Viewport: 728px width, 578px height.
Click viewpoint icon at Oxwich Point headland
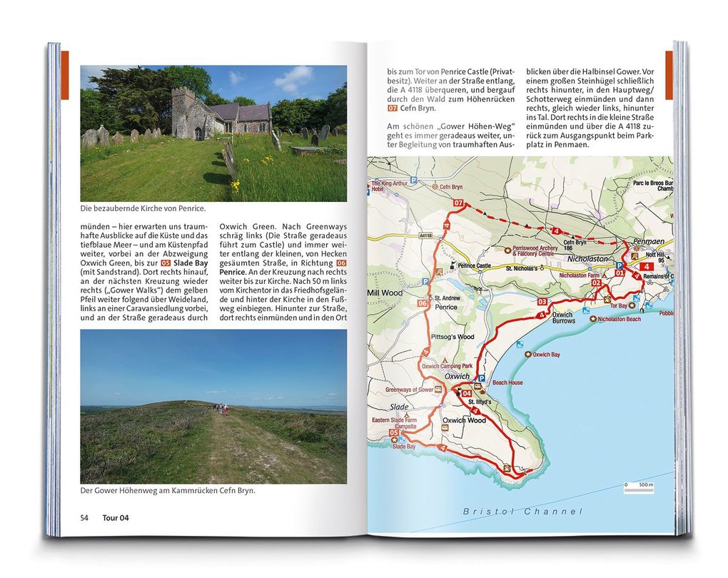tap(507, 468)
